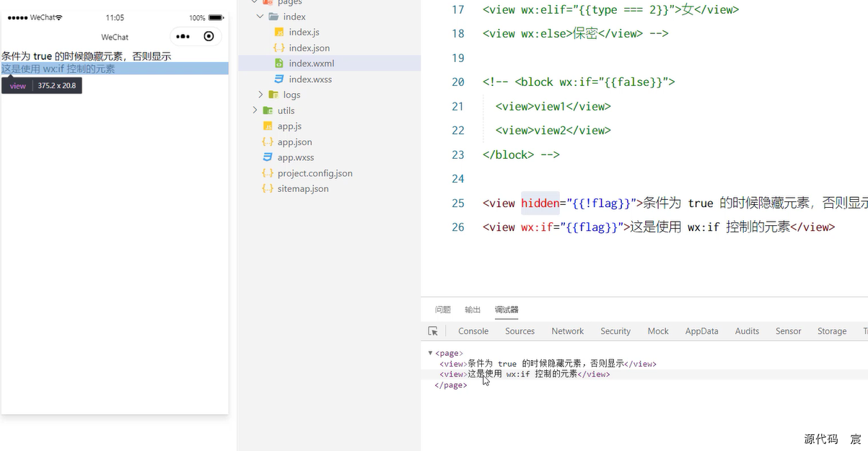
Task: Click the index folder icon
Action: [x=273, y=17]
